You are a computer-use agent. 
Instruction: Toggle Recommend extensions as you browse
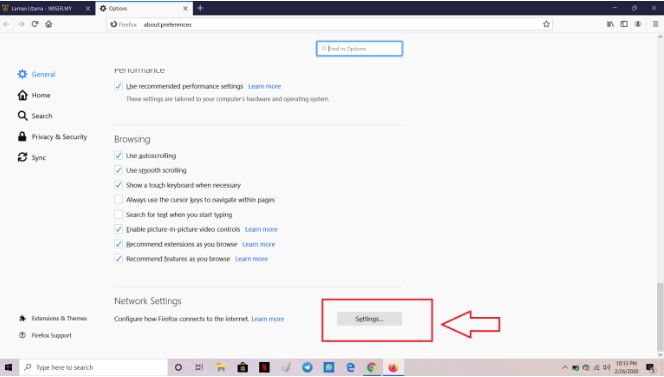pos(118,244)
